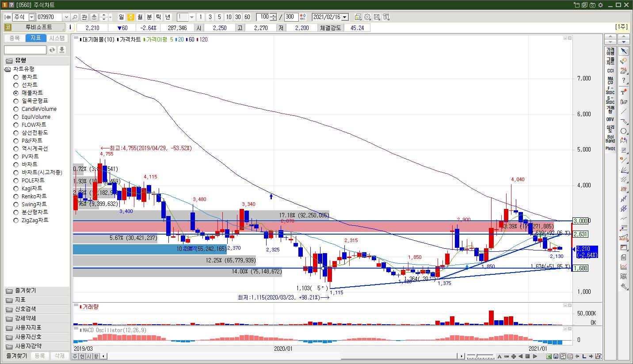The width and height of the screenshot is (633, 364).
Task: Open the stock code 079970 dropdown
Action: [x=66, y=17]
